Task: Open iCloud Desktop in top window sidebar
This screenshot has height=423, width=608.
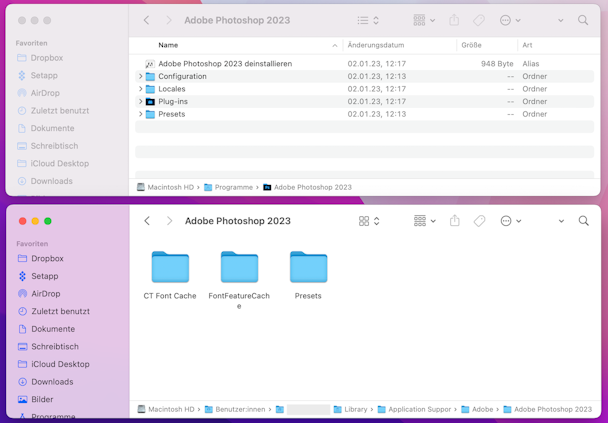Action: tap(53, 164)
